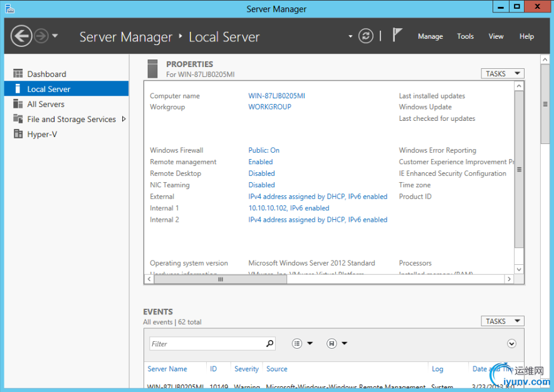Click Properties panel vertical scrollbar thumb
This screenshot has height=392, width=554.
coord(519,169)
